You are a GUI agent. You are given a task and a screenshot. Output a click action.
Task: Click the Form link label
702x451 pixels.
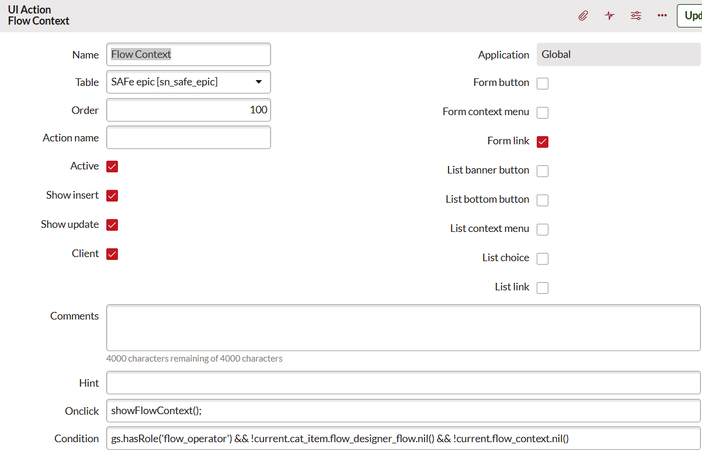[508, 141]
